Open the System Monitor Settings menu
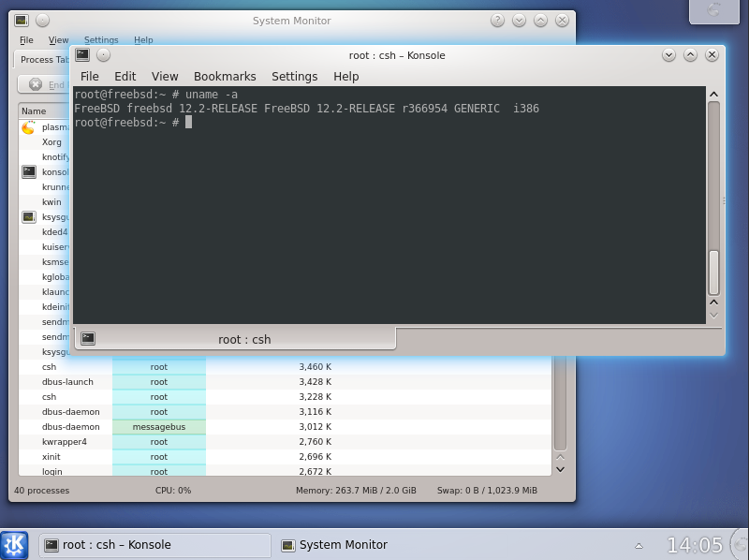This screenshot has width=749, height=560. [x=101, y=40]
